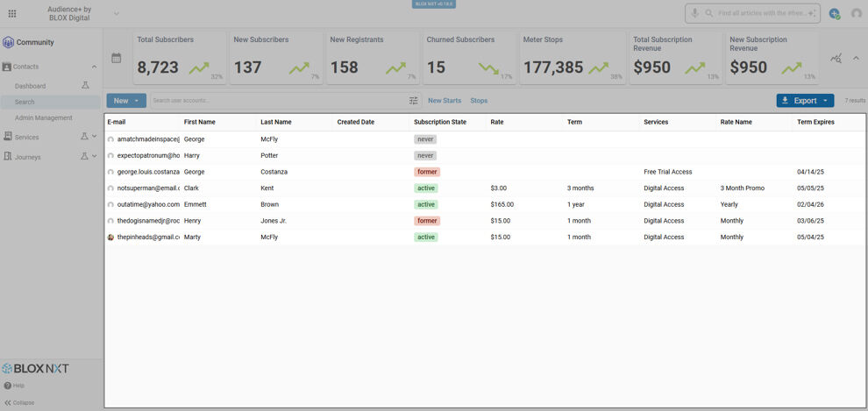This screenshot has width=868, height=411.
Task: Open the Help link
Action: point(14,386)
